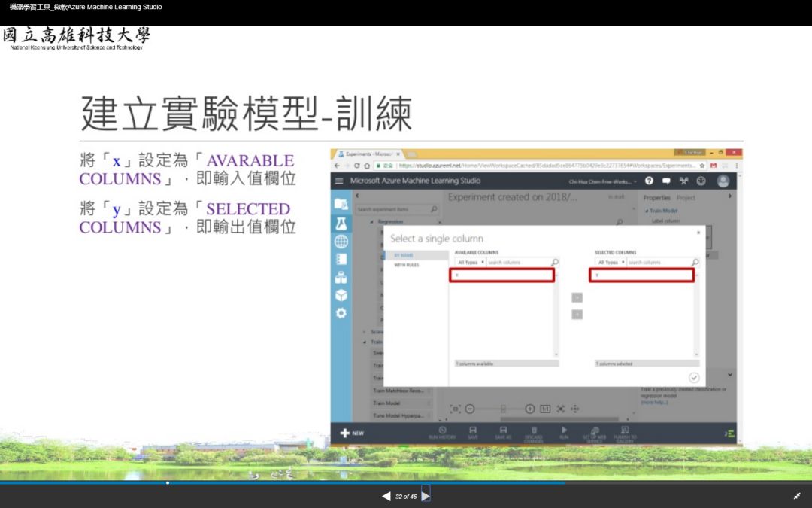812x508 pixels.
Task: Open the workspace selector dropdown in header
Action: pyautogui.click(x=603, y=181)
